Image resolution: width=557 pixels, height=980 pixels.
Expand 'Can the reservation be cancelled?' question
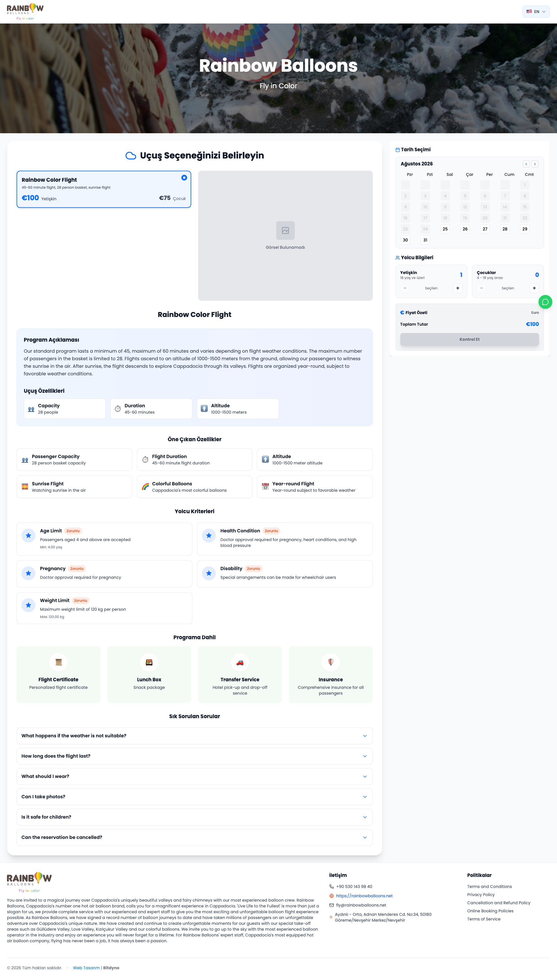coord(194,837)
